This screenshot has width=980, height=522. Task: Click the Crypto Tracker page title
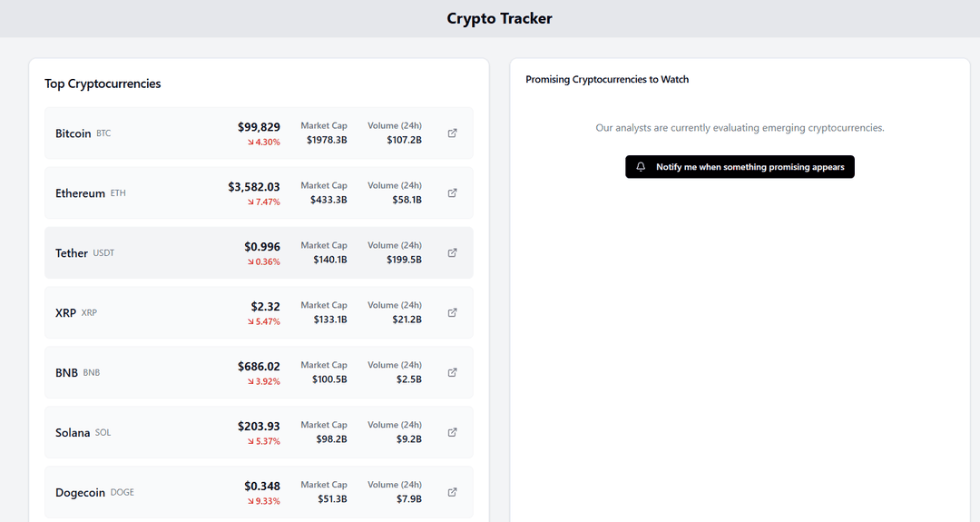point(499,19)
